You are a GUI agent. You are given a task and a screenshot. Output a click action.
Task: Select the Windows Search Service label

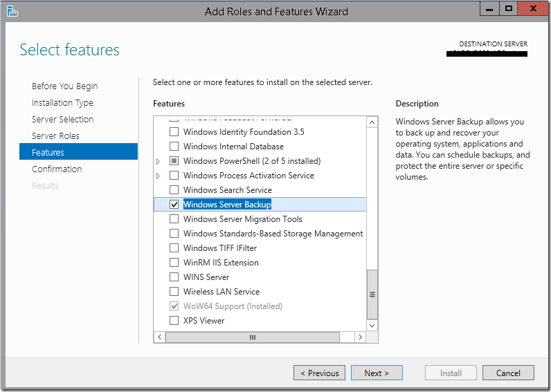click(x=227, y=190)
